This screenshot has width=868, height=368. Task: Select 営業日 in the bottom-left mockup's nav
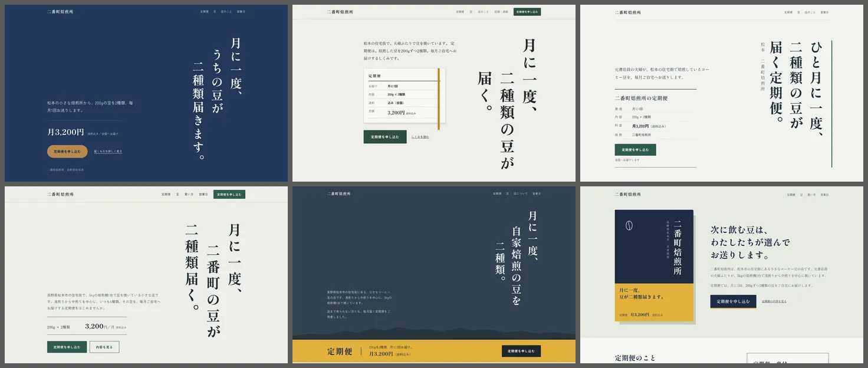[203, 194]
